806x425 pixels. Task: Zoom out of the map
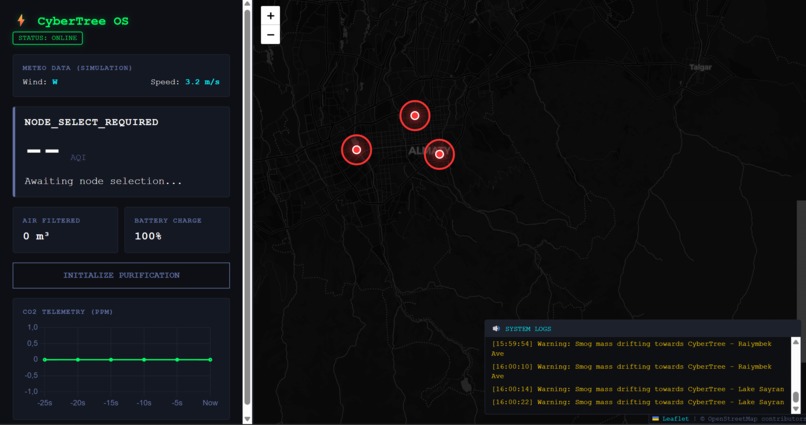[x=270, y=34]
